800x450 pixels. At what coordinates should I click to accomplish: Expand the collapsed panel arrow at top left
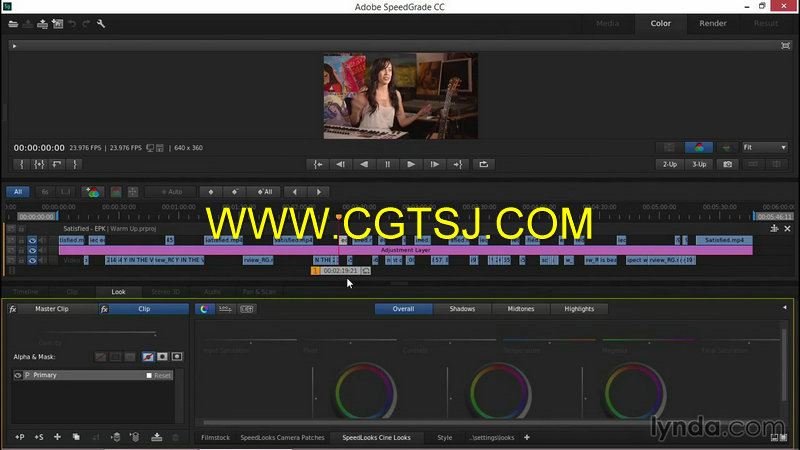pos(14,46)
